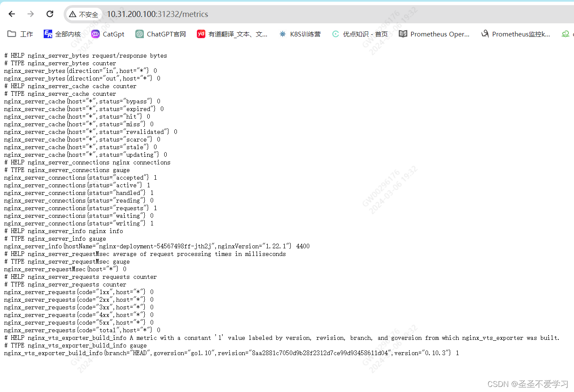This screenshot has height=392, width=574.
Task: Click the Prometheus Oper... book favicon
Action: [x=403, y=34]
